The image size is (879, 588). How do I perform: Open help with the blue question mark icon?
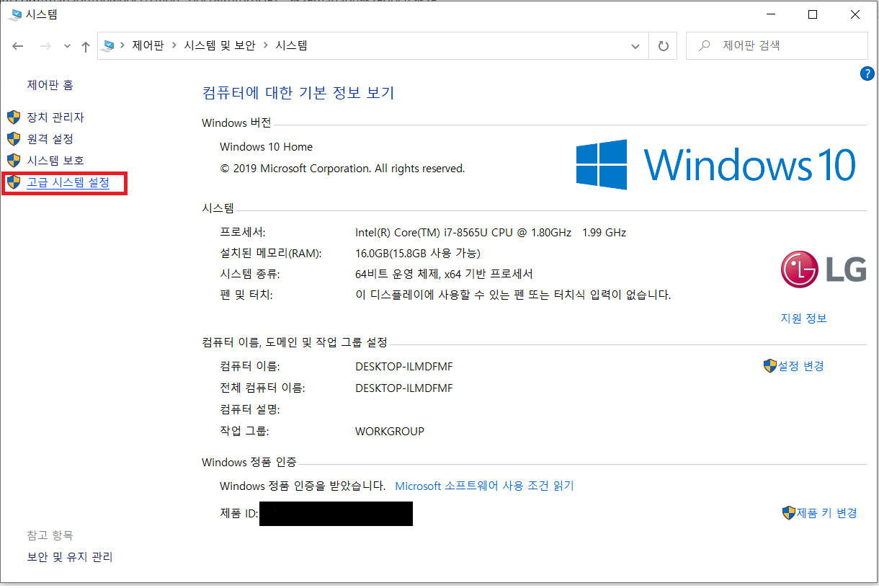point(867,73)
